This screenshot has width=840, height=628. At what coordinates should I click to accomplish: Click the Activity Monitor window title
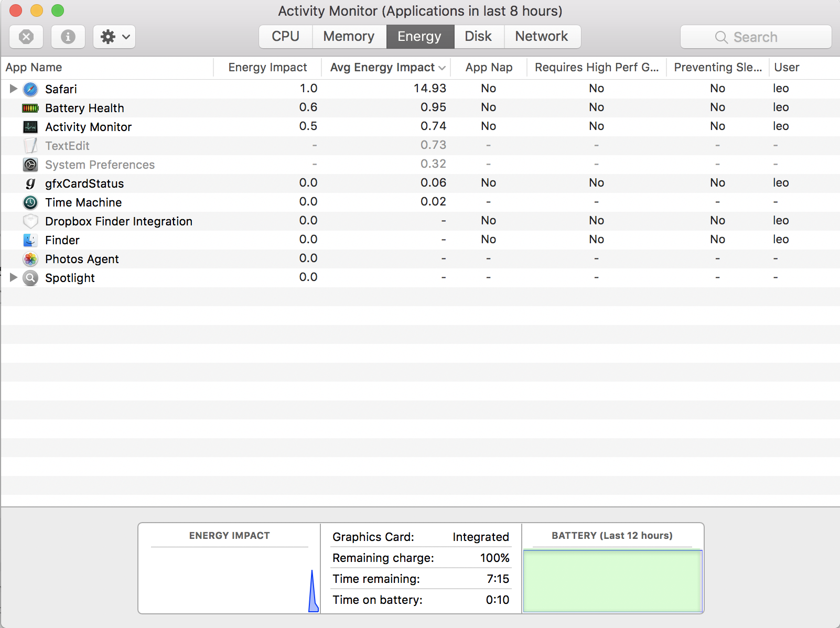tap(420, 11)
